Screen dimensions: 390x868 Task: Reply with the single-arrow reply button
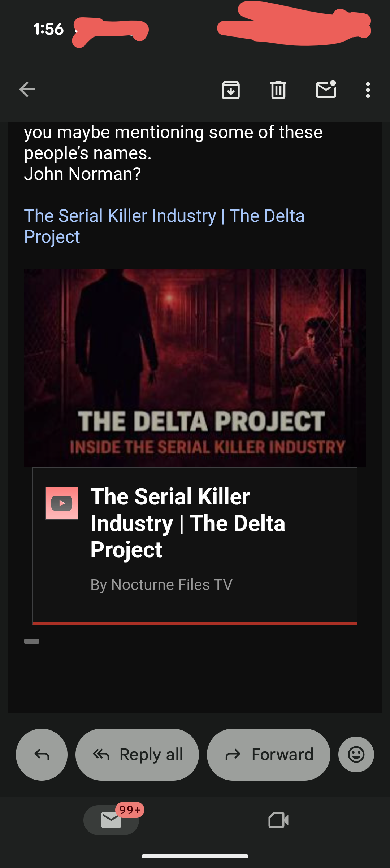[42, 754]
